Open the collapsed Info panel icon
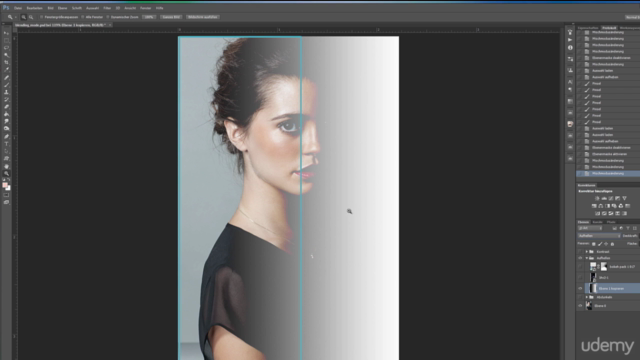 (570, 48)
